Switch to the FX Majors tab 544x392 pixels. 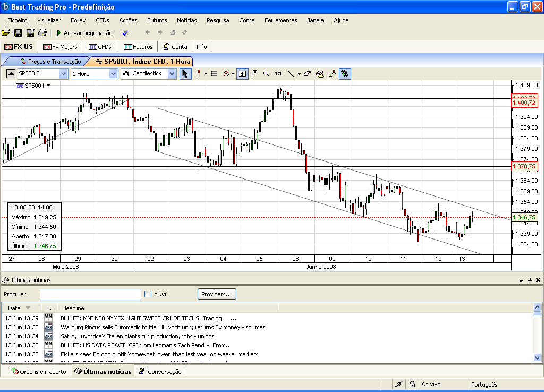tap(60, 47)
